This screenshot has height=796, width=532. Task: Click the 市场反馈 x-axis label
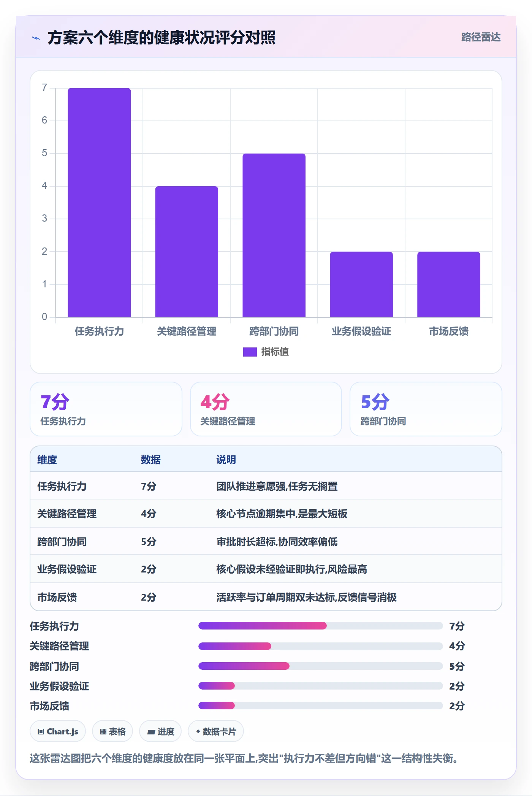(x=449, y=331)
